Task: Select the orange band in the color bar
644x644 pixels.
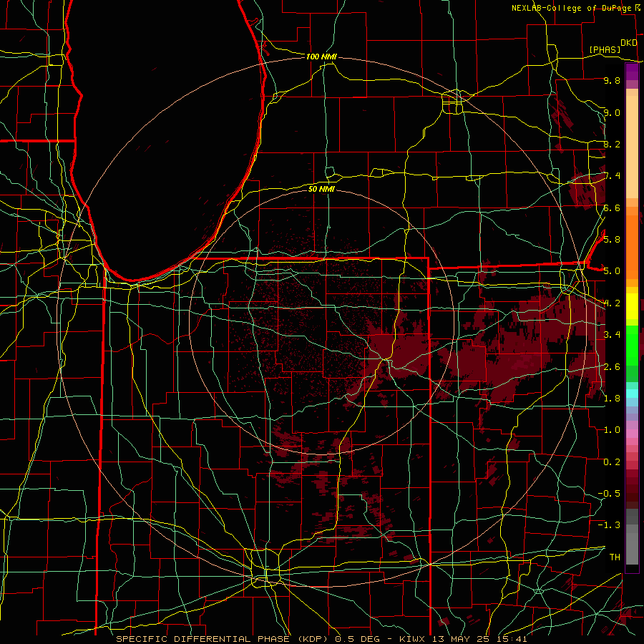Action: coord(632,246)
